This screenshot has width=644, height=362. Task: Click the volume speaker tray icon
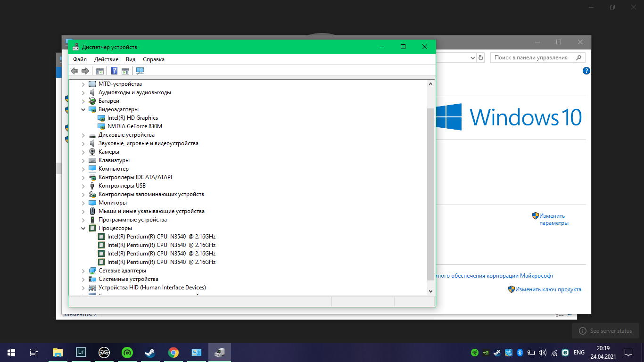coord(543,352)
